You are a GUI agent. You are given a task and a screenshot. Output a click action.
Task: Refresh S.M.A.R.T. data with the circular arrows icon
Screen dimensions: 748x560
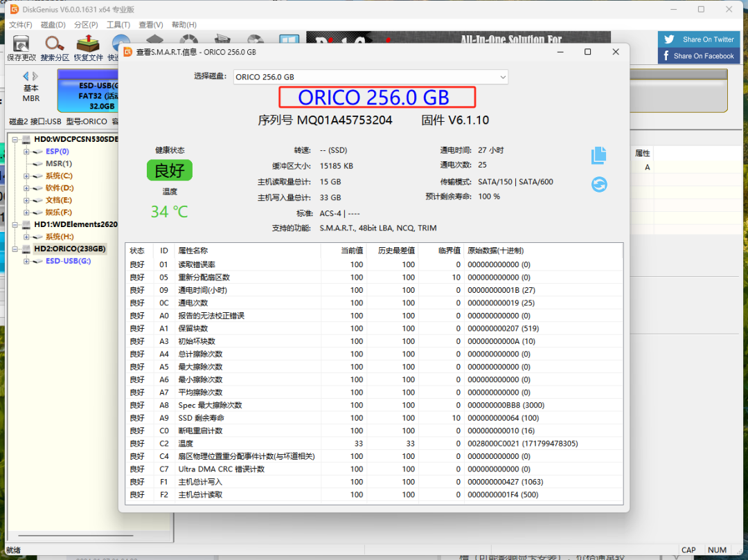click(x=599, y=184)
